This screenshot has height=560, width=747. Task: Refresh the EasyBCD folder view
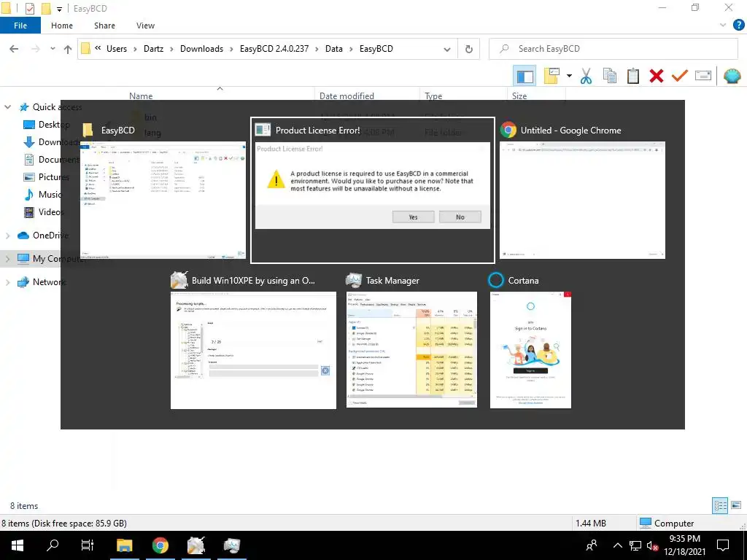469,49
